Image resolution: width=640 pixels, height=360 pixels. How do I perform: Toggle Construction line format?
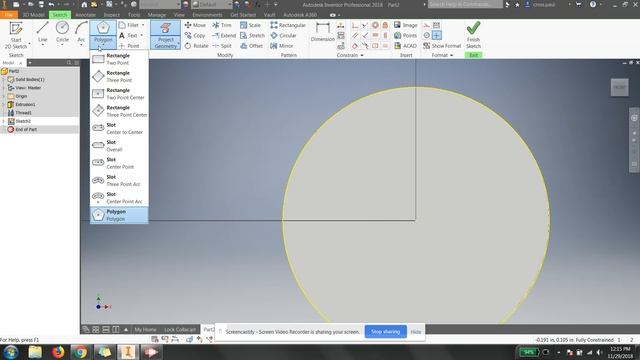click(x=427, y=25)
